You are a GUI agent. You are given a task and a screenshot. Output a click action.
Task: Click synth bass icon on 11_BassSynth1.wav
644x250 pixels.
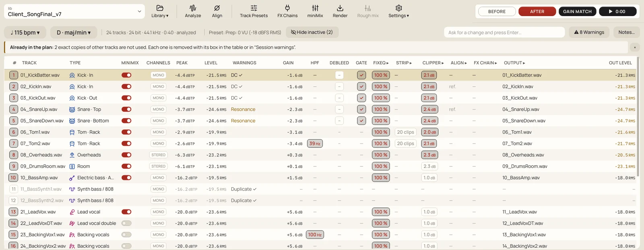coord(72,189)
